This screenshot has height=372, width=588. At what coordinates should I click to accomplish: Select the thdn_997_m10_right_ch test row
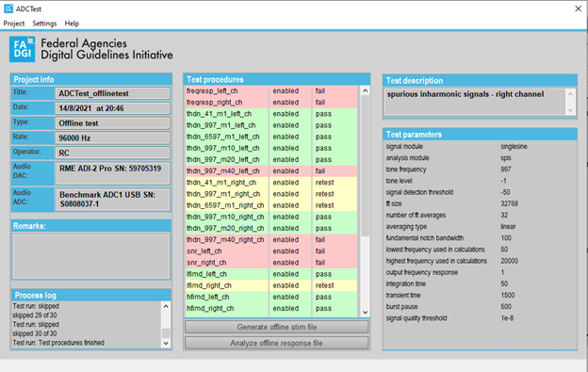[x=272, y=217]
